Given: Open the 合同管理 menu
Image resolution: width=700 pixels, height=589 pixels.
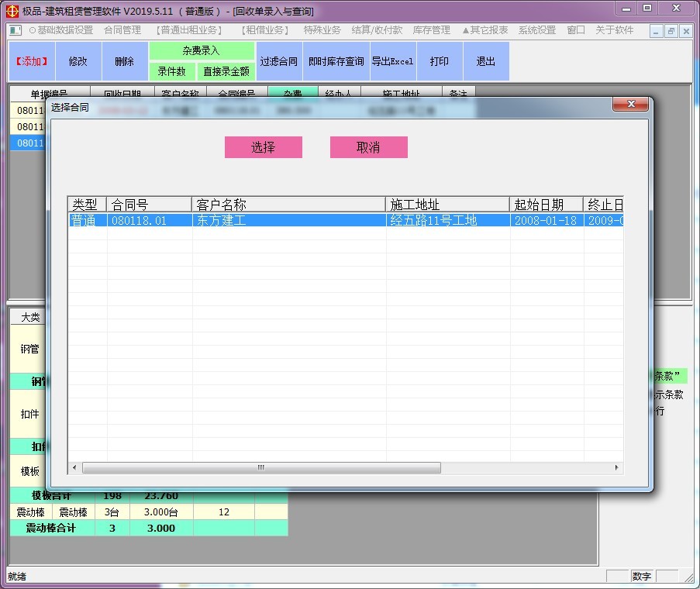Looking at the screenshot, I should [x=122, y=30].
